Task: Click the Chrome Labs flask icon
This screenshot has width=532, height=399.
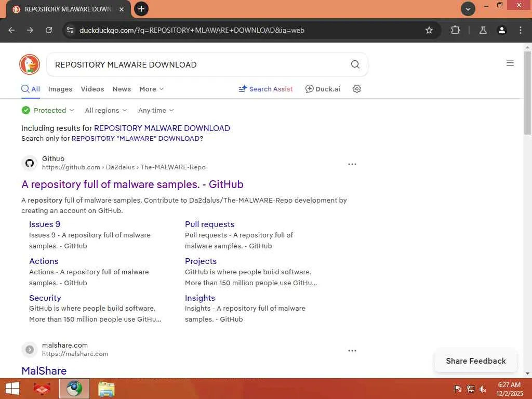Action: tap(483, 30)
